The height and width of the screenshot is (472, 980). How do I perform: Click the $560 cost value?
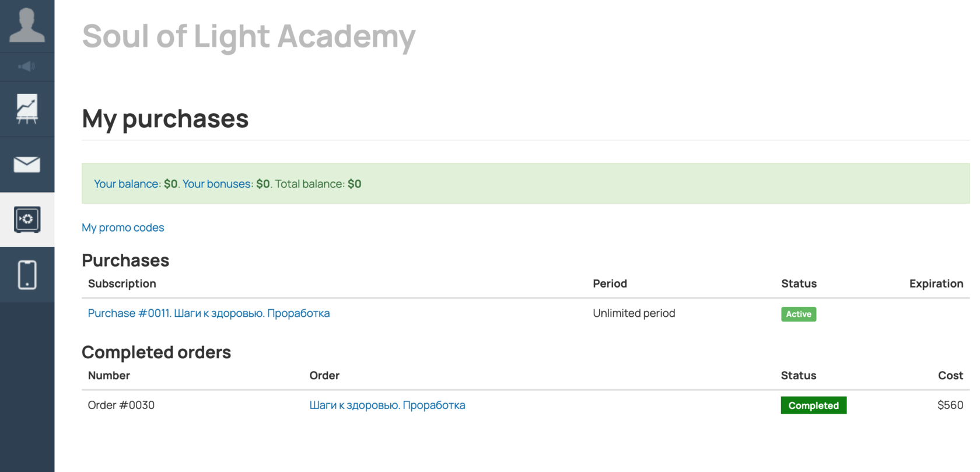point(950,405)
